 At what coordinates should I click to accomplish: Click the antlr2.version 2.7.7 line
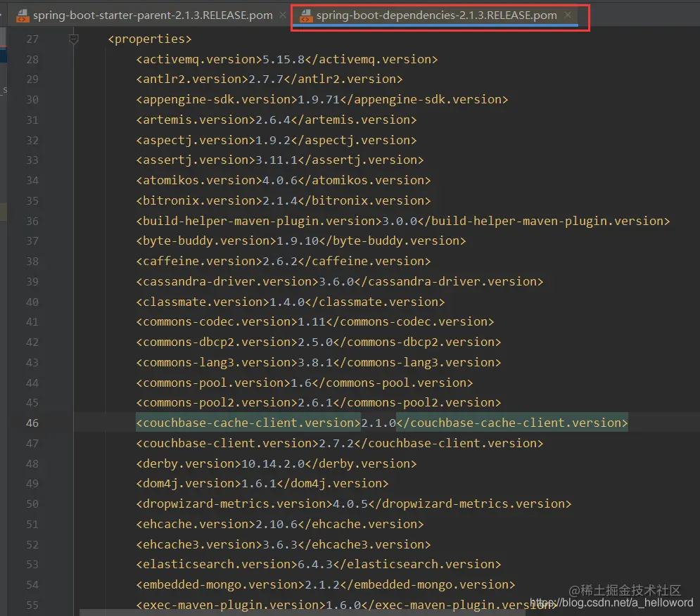(x=269, y=79)
